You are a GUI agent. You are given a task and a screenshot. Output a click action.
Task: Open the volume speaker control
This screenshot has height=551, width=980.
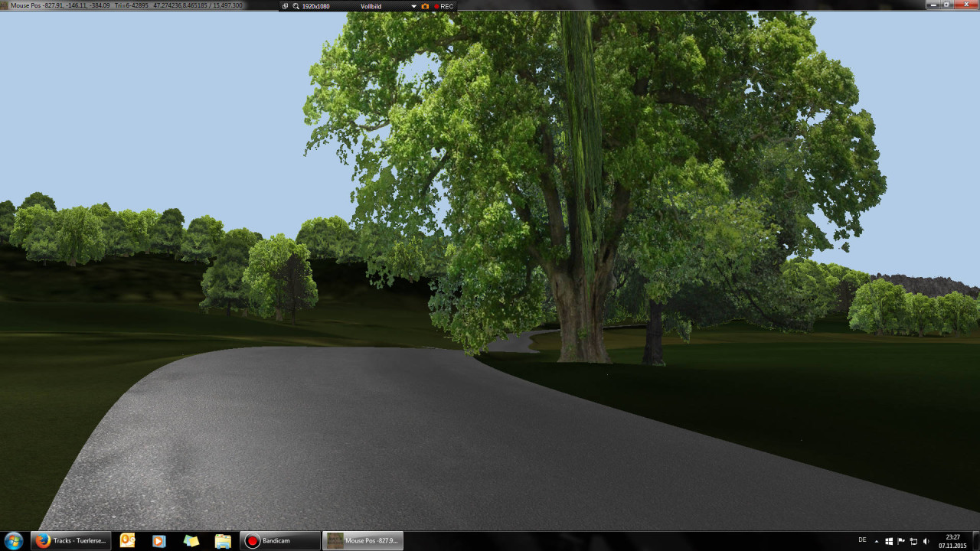926,541
